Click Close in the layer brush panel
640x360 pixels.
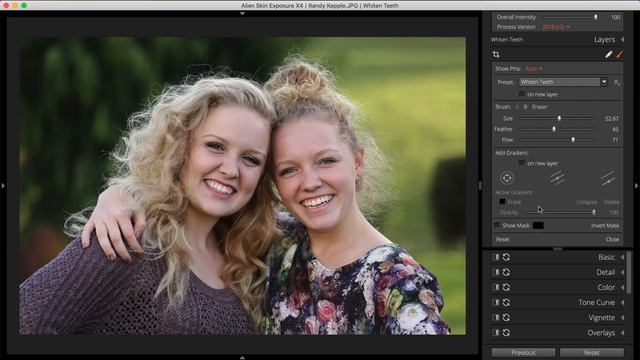[612, 240]
